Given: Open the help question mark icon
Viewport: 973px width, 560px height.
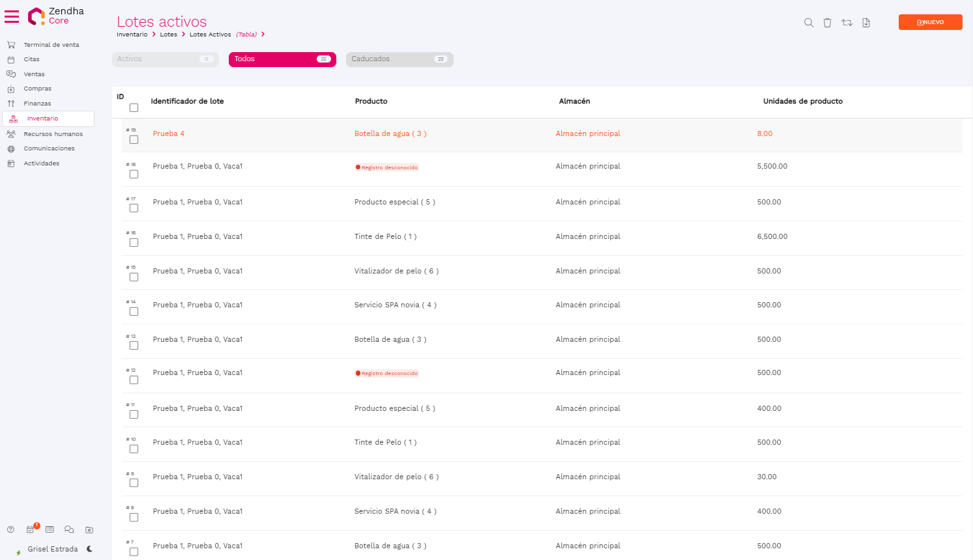Looking at the screenshot, I should pos(10,530).
